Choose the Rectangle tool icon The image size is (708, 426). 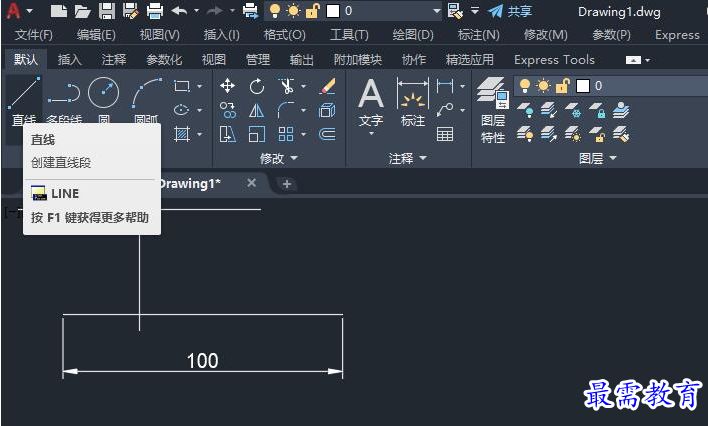click(182, 86)
